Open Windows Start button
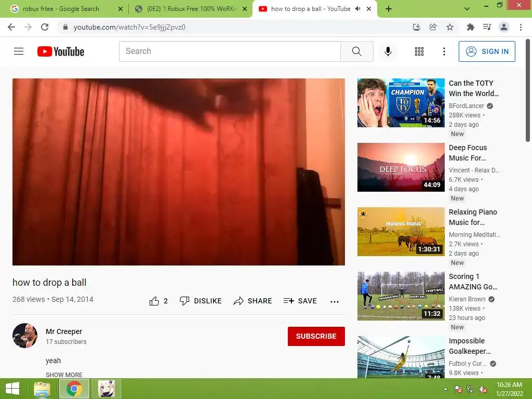The width and height of the screenshot is (532, 399). (12, 389)
